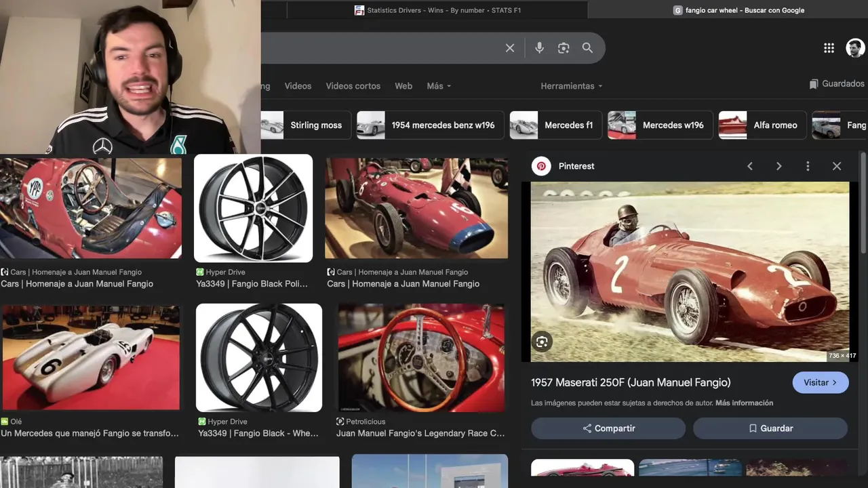Open Hyper Drive polished black wheel thumbnail

[254, 208]
